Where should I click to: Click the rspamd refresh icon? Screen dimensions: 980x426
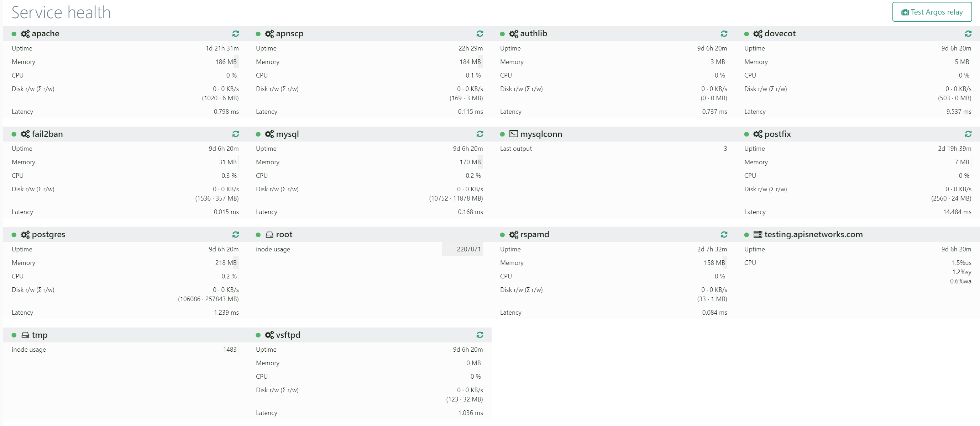click(724, 234)
